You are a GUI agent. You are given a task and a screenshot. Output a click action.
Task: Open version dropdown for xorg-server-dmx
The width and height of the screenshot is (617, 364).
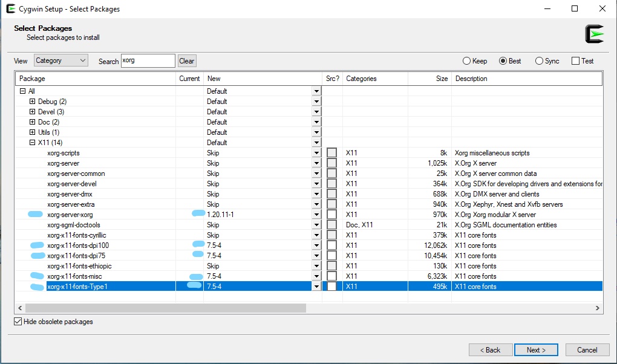click(316, 194)
